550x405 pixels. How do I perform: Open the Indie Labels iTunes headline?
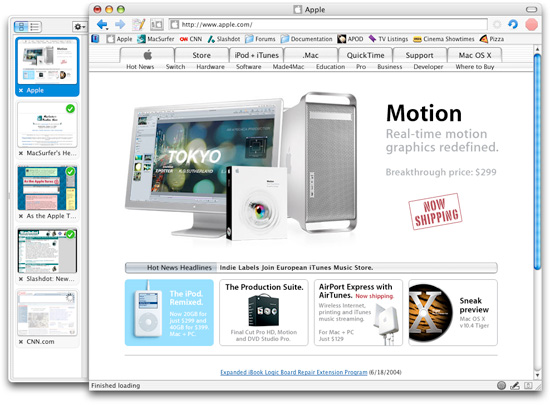296,268
